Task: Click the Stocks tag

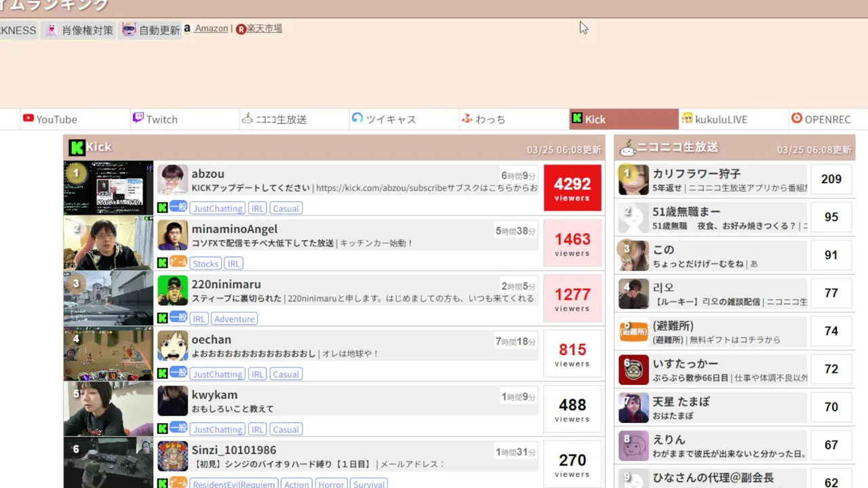Action: click(x=205, y=264)
